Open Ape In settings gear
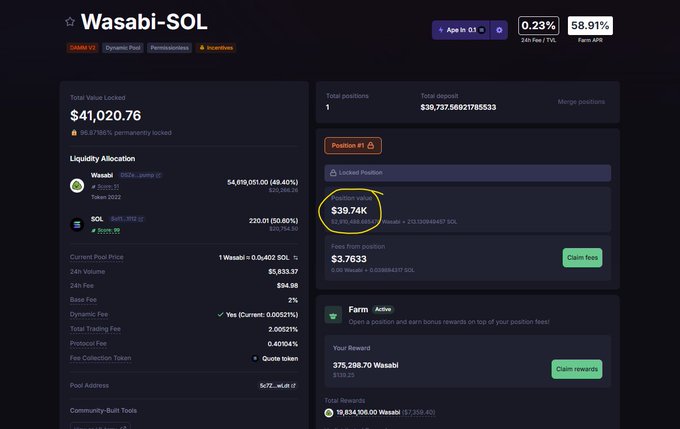 [499, 30]
